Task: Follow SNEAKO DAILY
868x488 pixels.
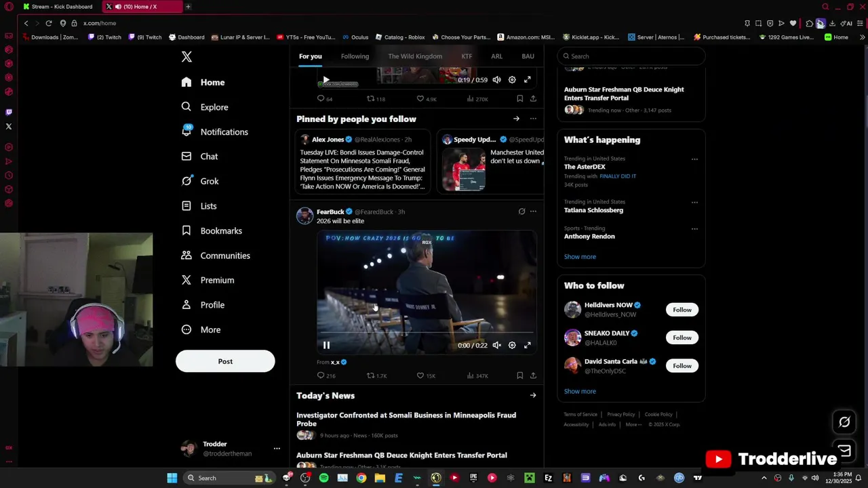Action: click(x=682, y=338)
